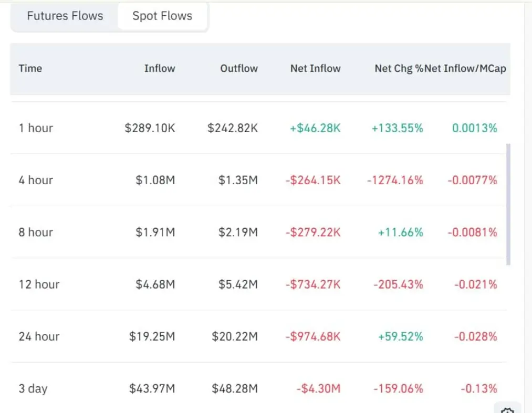532x413 pixels.
Task: Select the 4 hour row label
Action: pos(36,180)
